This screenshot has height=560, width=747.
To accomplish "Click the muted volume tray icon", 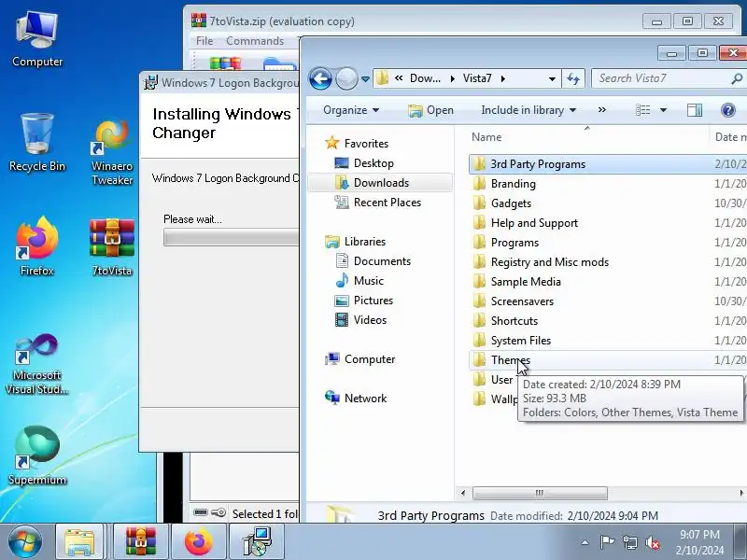I will click(653, 542).
